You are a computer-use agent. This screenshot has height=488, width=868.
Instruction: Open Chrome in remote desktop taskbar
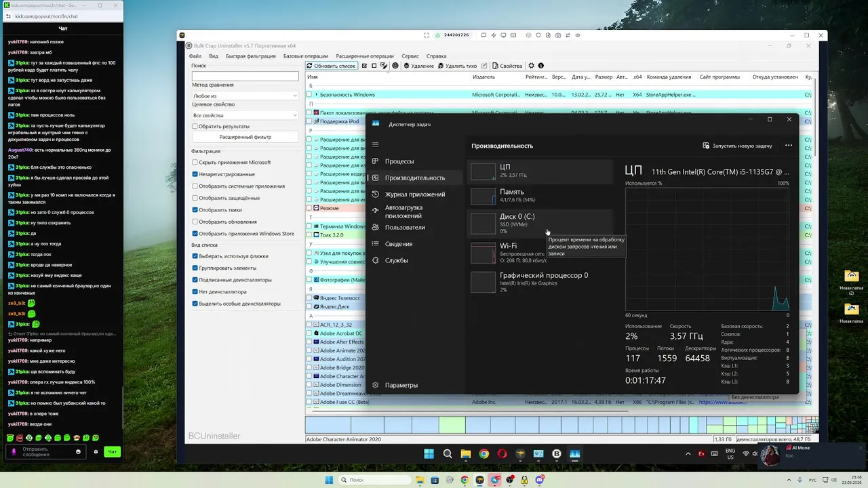pyautogui.click(x=484, y=454)
